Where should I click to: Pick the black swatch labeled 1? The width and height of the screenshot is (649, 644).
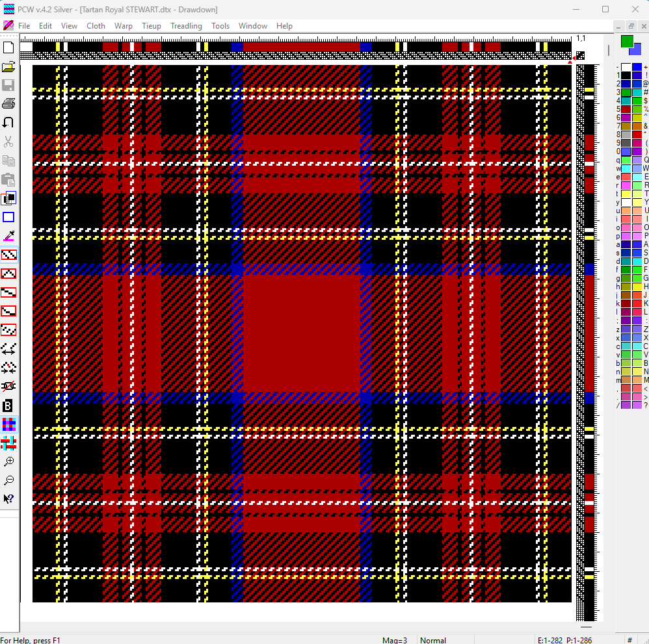tap(626, 75)
